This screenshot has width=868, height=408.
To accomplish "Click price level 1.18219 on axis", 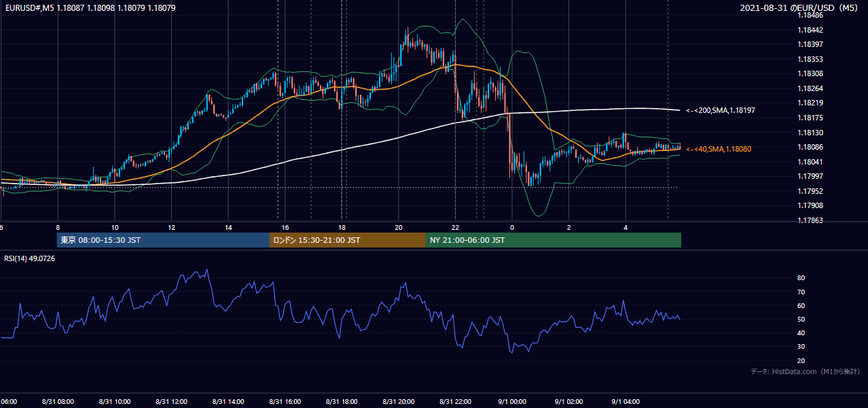I will coord(810,103).
